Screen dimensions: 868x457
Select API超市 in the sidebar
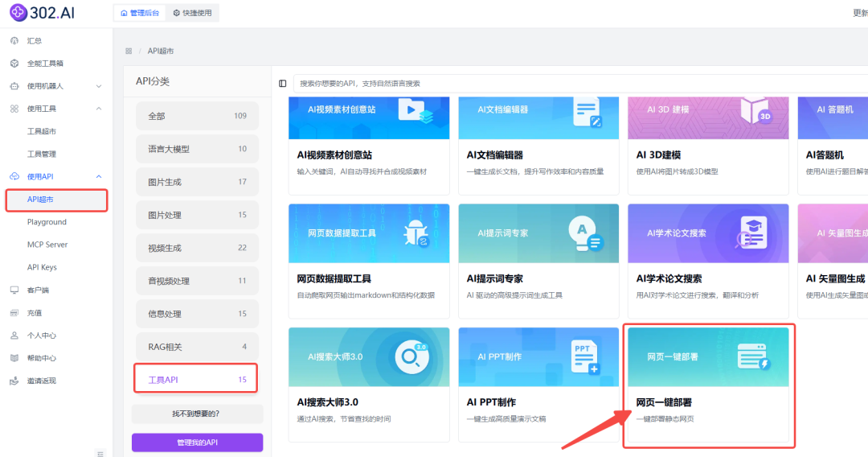(x=56, y=200)
